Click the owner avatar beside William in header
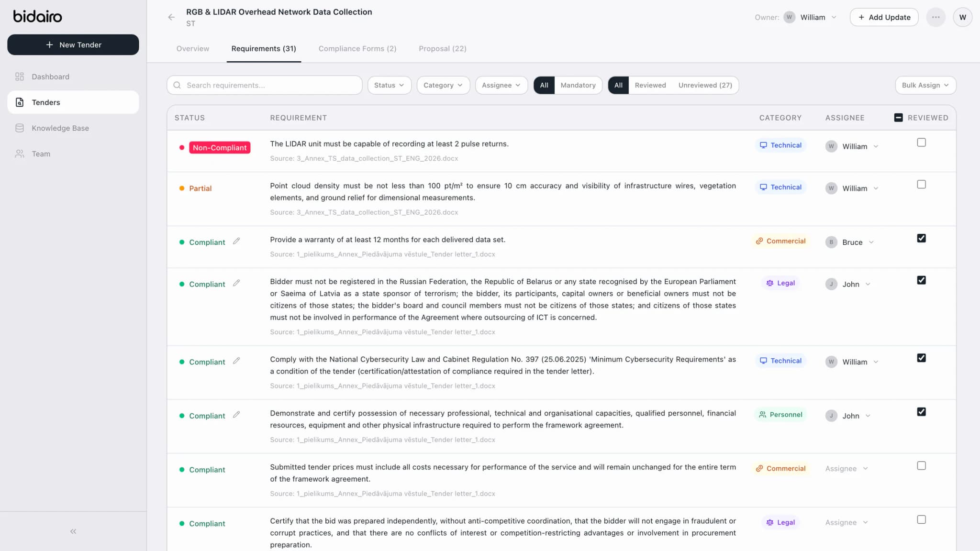Viewport: 980px width, 551px height. tap(789, 17)
